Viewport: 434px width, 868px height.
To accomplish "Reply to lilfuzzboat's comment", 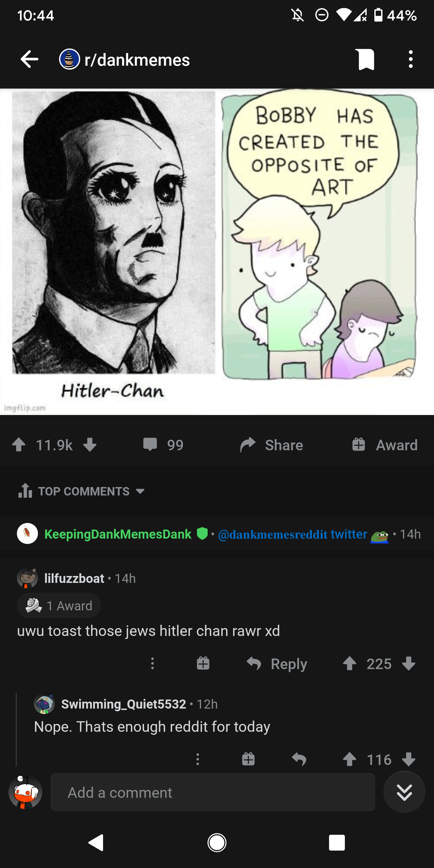I will 277,663.
